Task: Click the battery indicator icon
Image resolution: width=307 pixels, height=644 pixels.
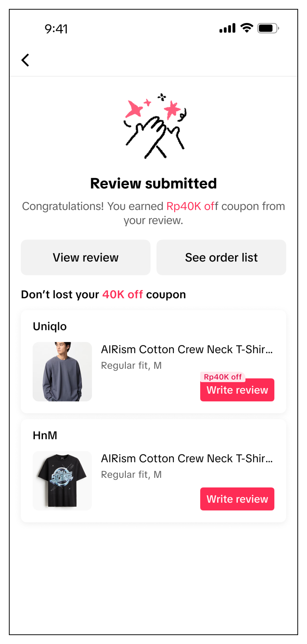Action: [268, 28]
